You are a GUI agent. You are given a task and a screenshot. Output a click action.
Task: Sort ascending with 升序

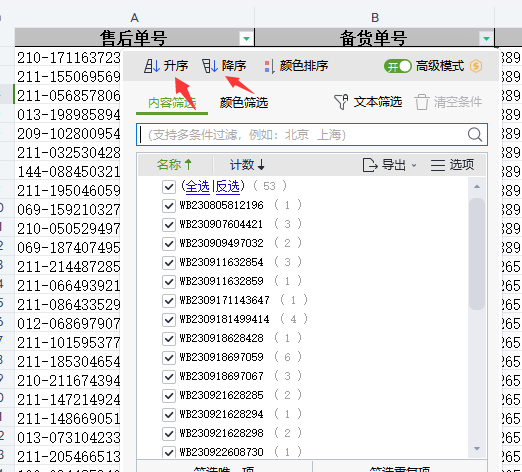click(x=166, y=66)
